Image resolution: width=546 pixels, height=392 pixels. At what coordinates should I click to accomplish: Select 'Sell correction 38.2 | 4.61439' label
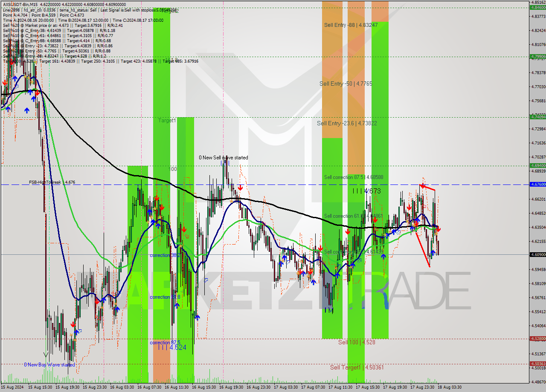[354, 252]
